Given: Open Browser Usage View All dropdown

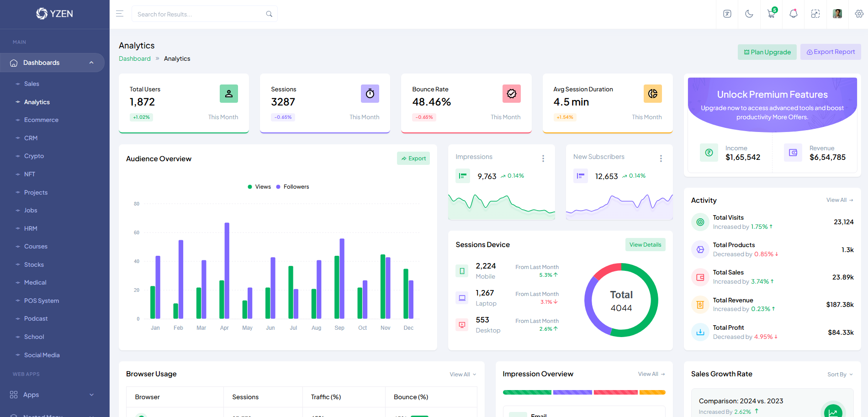Looking at the screenshot, I should (x=463, y=375).
